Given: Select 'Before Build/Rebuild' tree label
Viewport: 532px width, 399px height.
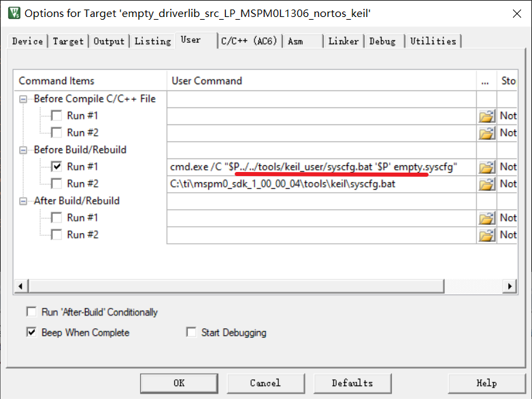Looking at the screenshot, I should (80, 150).
